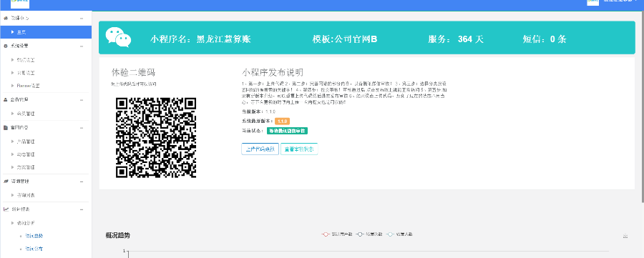
Task: Click the download icon at chart's right
Action: pos(625,236)
